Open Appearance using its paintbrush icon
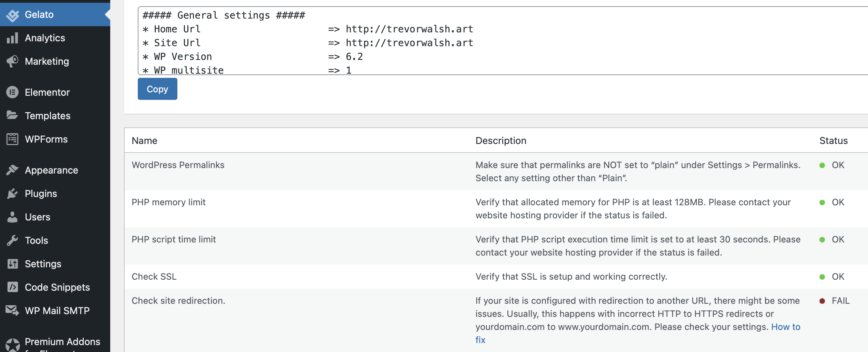868x352 pixels. [x=13, y=170]
